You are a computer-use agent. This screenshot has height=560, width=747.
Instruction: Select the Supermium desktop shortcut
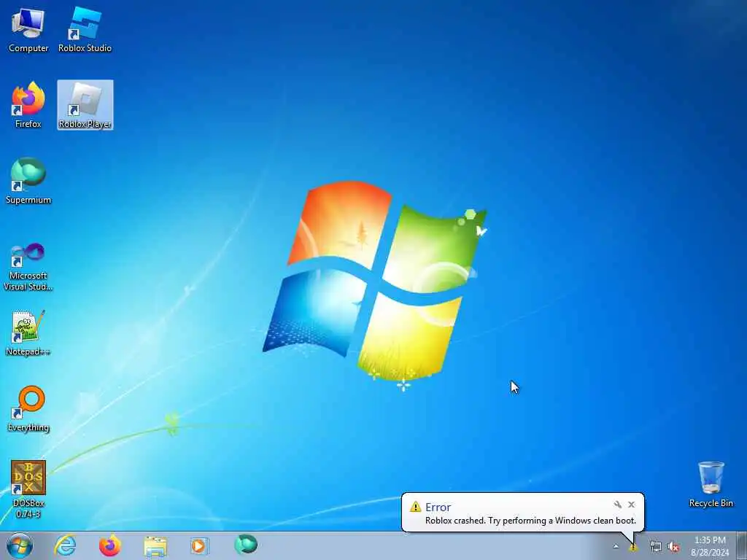(x=28, y=181)
